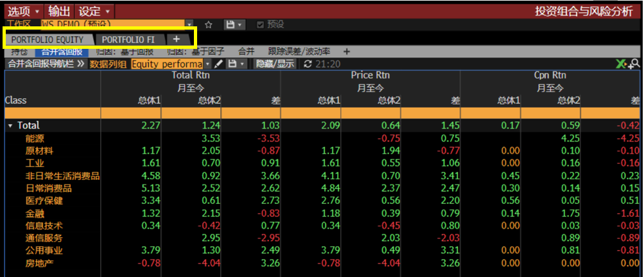The height and width of the screenshot is (277, 644).
Task: Click the pencil edit icon for column group
Action: [x=219, y=64]
